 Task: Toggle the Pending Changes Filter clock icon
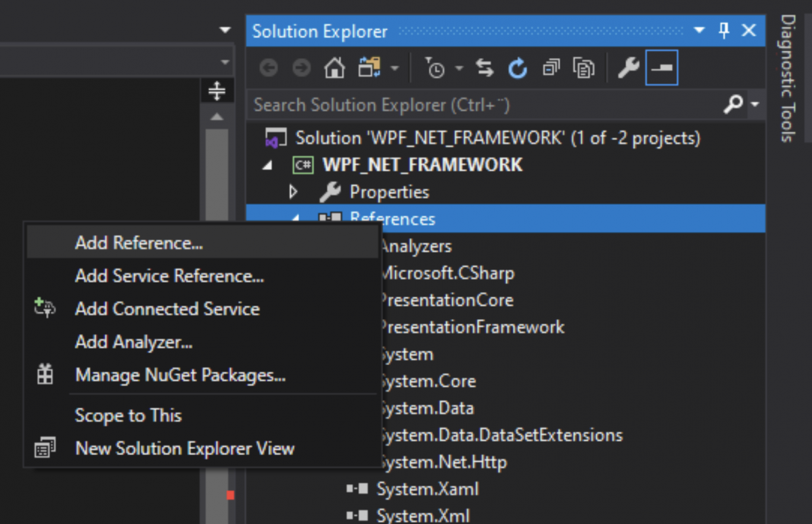pyautogui.click(x=436, y=68)
